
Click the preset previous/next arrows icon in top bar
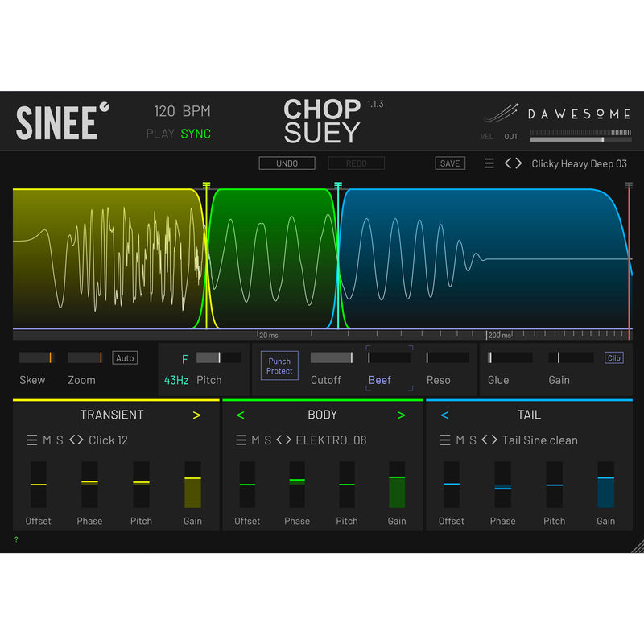[x=513, y=163]
